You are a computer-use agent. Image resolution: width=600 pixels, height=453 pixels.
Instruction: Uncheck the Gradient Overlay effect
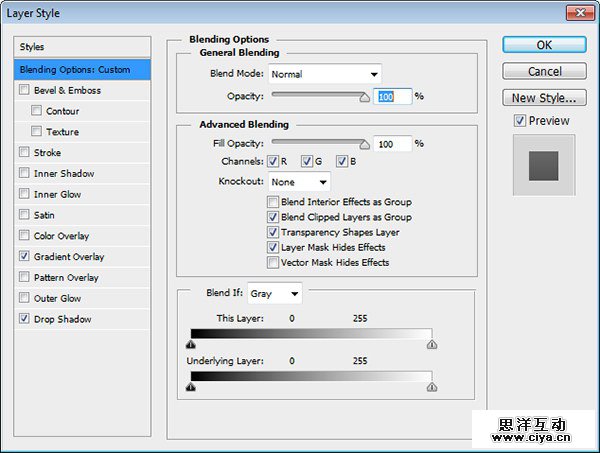click(23, 257)
